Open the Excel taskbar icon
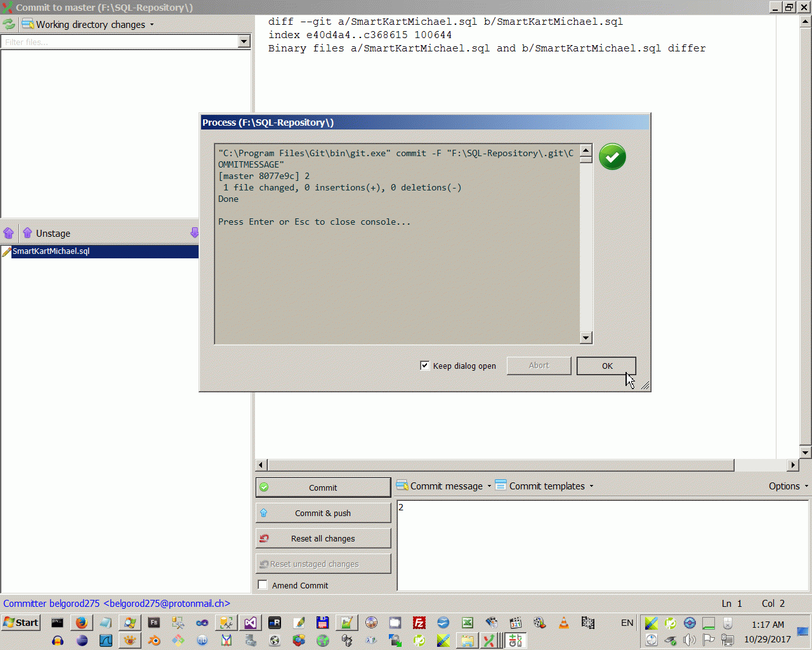 coord(467,623)
